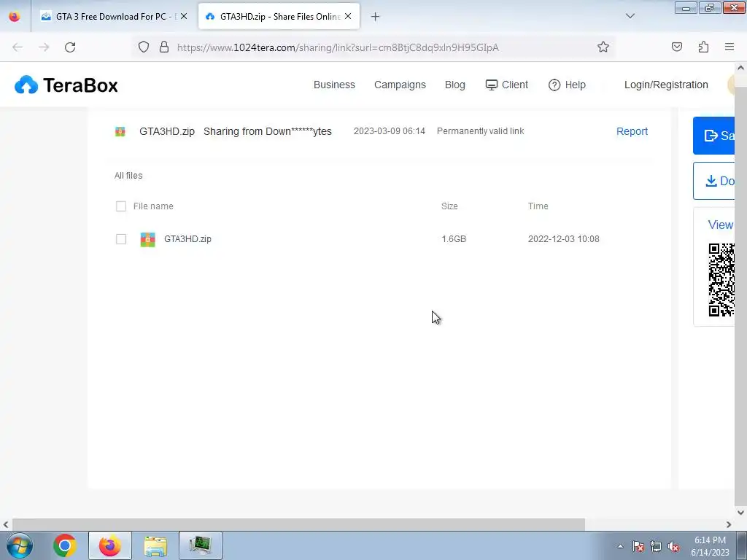The width and height of the screenshot is (747, 560).
Task: Tick the select-all File name checkbox
Action: click(x=121, y=206)
